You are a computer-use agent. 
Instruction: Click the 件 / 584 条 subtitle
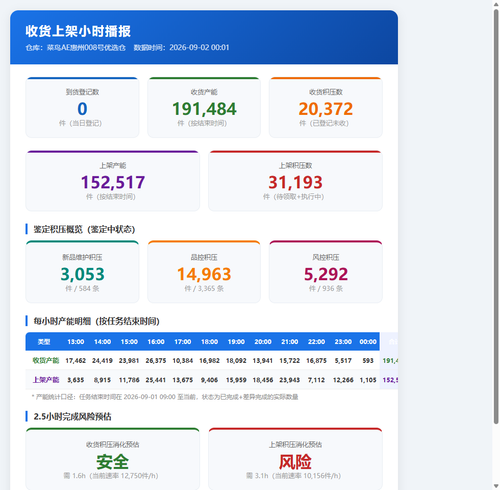click(x=82, y=289)
